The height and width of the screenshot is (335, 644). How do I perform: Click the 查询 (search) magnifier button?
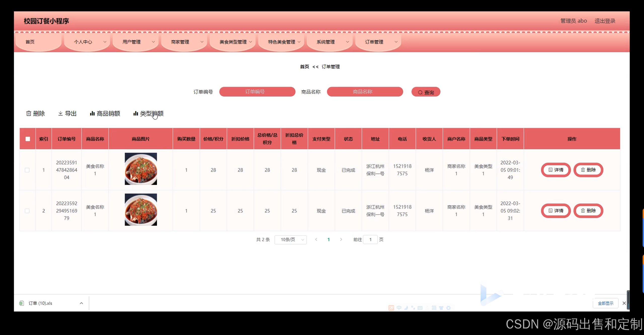(426, 92)
